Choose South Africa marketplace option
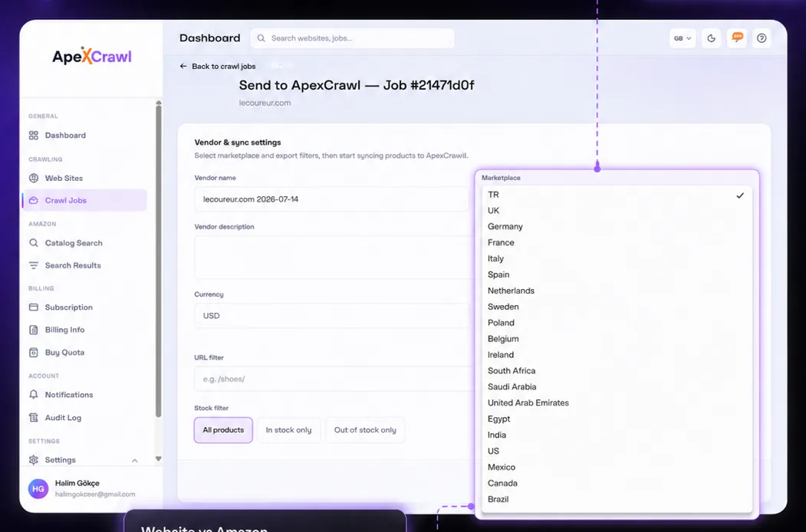This screenshot has width=806, height=532. 616,370
